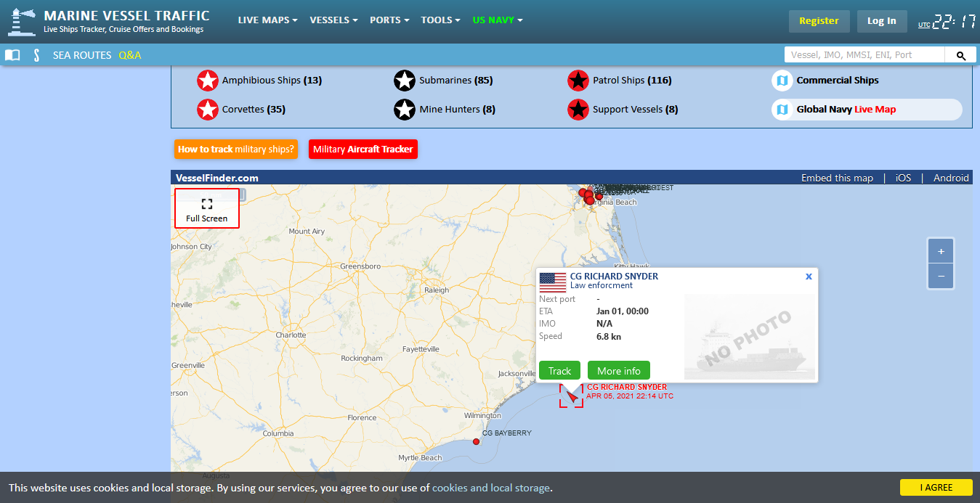Click the magnifier search button
This screenshot has height=503, width=980.
pyautogui.click(x=960, y=55)
